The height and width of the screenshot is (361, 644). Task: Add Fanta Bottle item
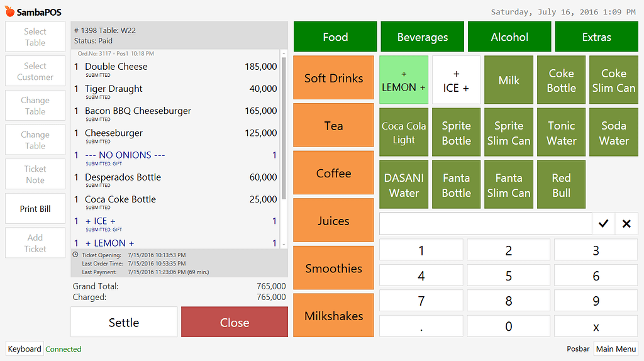(457, 184)
